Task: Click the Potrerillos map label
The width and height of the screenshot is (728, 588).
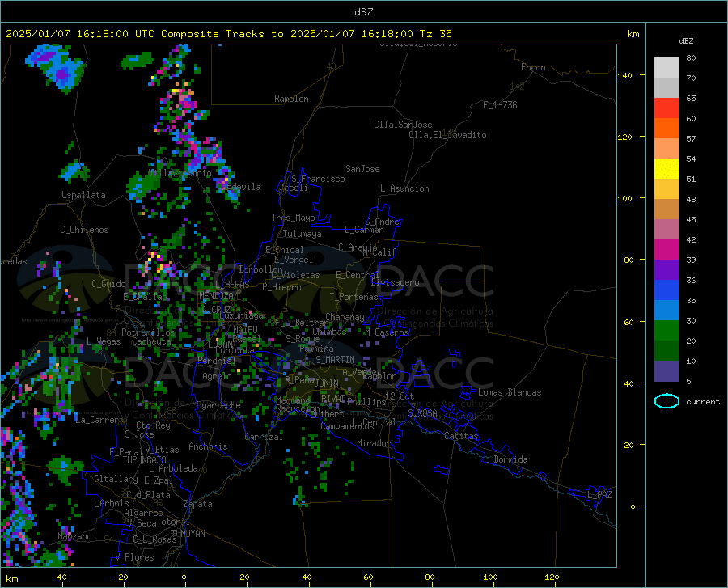Action: pos(148,332)
